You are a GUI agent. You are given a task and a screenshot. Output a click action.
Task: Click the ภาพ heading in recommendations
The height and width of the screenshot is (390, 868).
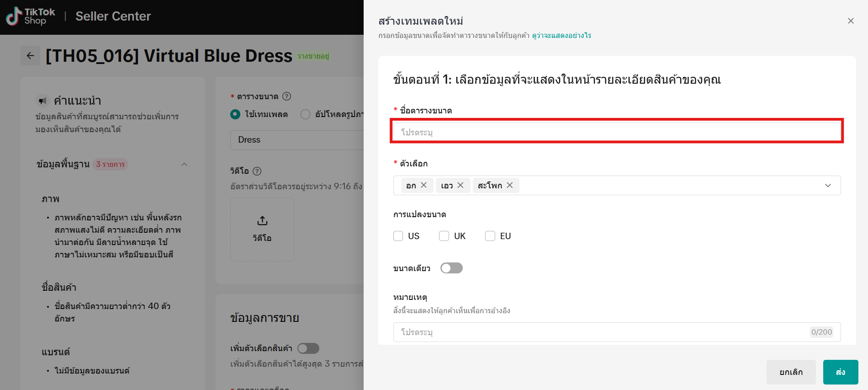click(x=51, y=199)
